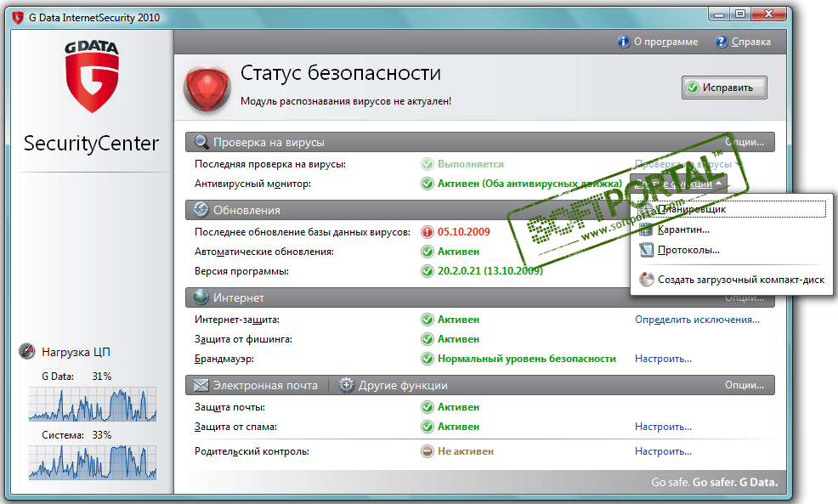Screen dimensions: 838x504
Task: Click the Выполняется status text
Action: click(x=471, y=164)
